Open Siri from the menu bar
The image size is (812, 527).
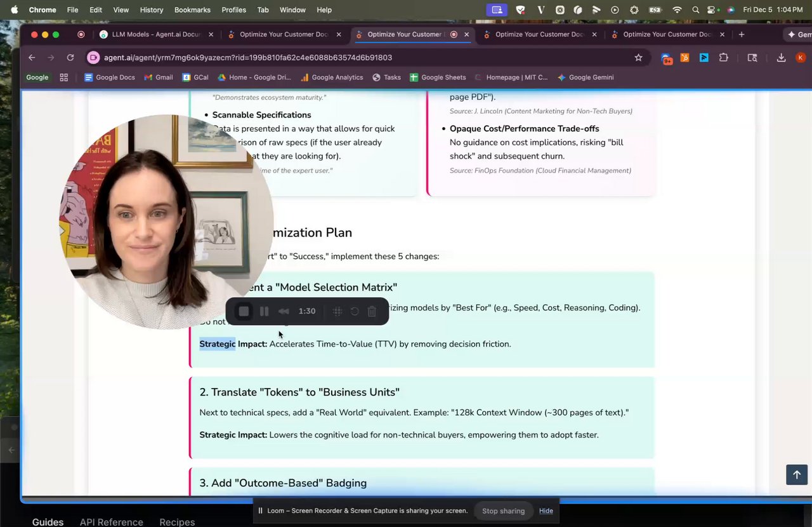731,10
